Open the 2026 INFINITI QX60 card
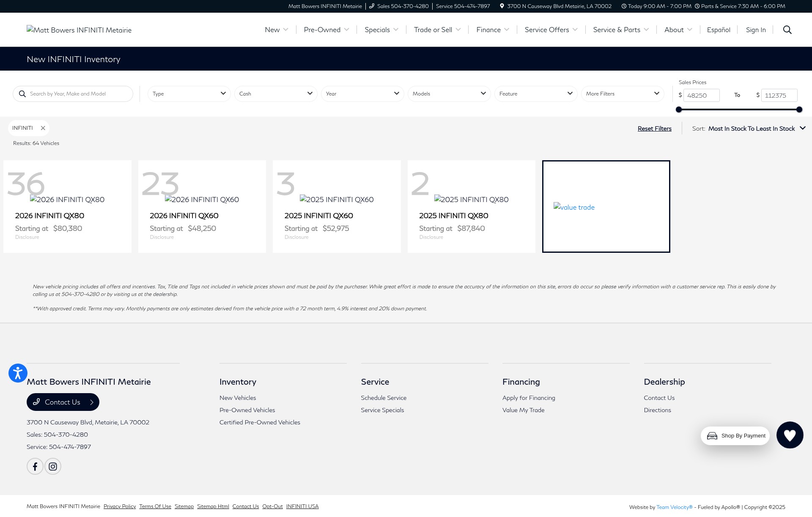 [x=202, y=206]
